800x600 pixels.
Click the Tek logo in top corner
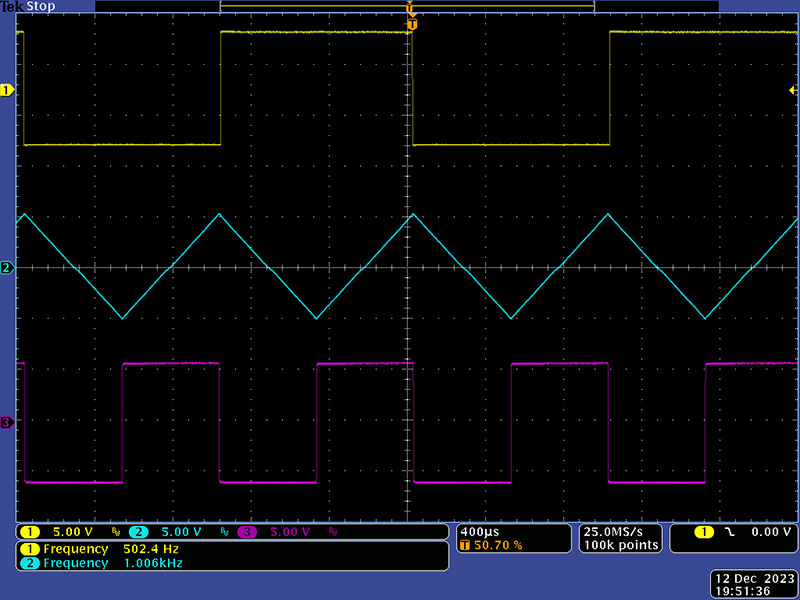[x=13, y=7]
